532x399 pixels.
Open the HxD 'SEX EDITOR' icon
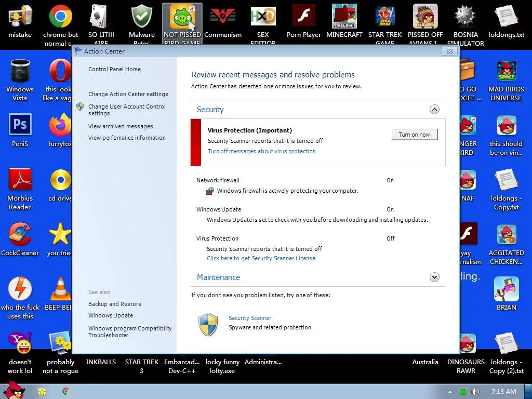point(263,17)
